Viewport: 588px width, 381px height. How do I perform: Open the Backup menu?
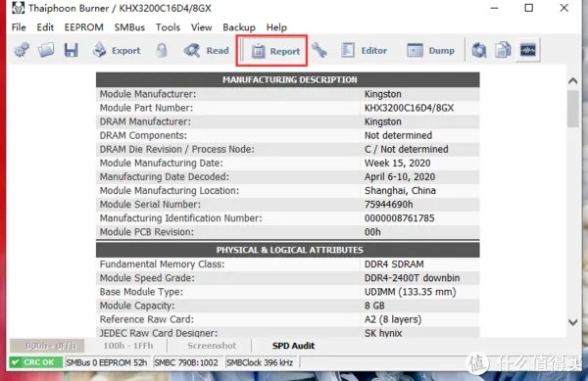tap(239, 27)
